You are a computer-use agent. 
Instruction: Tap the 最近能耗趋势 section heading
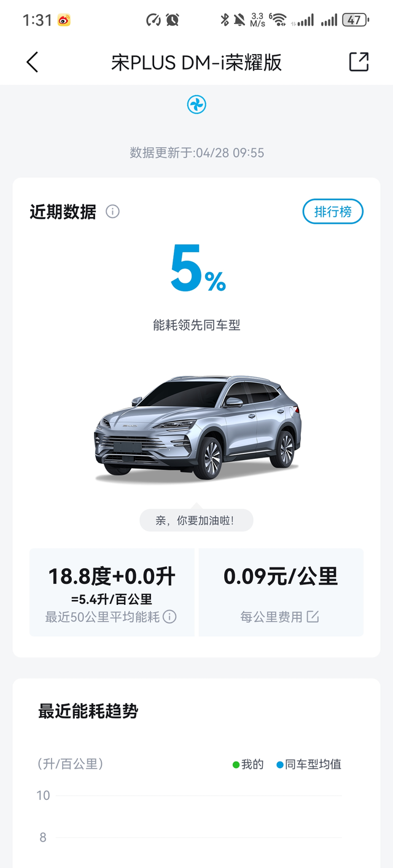(x=88, y=712)
